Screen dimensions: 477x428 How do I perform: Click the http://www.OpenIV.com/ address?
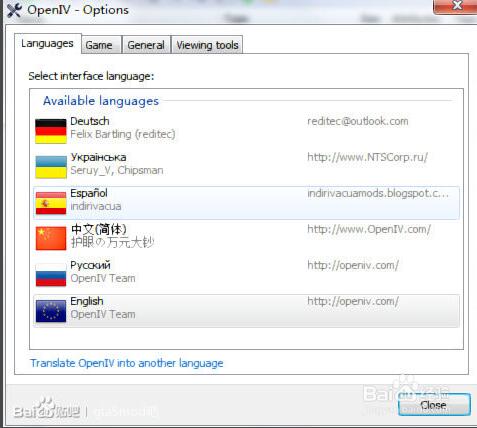tap(369, 229)
